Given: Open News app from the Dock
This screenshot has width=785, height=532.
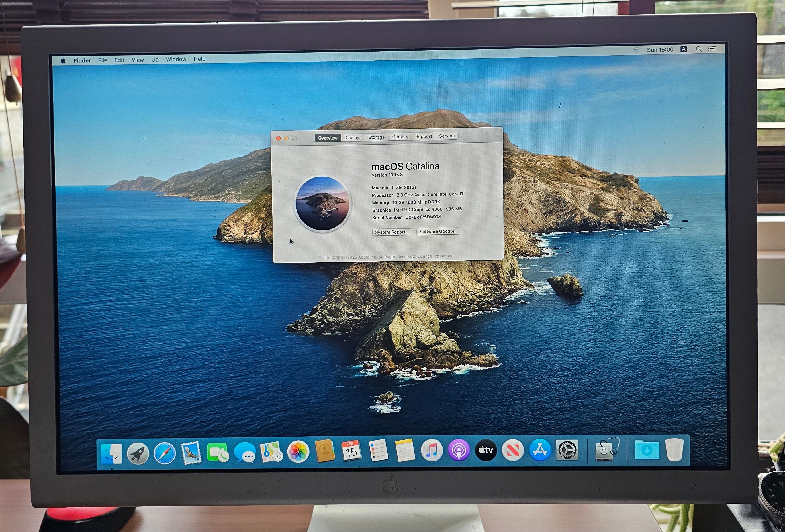Looking at the screenshot, I should pyautogui.click(x=513, y=450).
